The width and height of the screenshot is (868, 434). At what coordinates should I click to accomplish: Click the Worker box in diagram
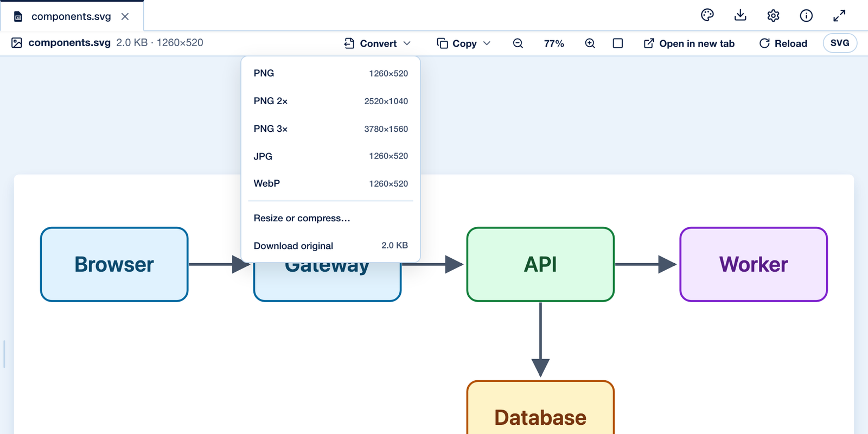coord(754,264)
